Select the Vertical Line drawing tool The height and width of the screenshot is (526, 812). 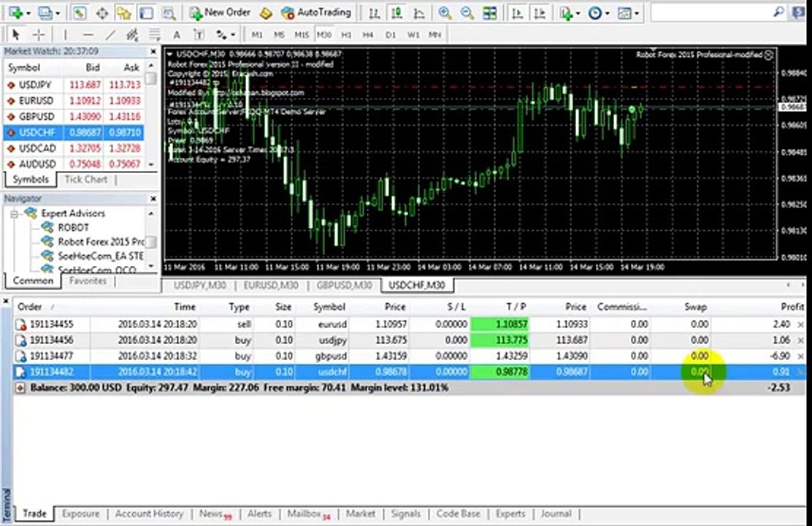65,35
